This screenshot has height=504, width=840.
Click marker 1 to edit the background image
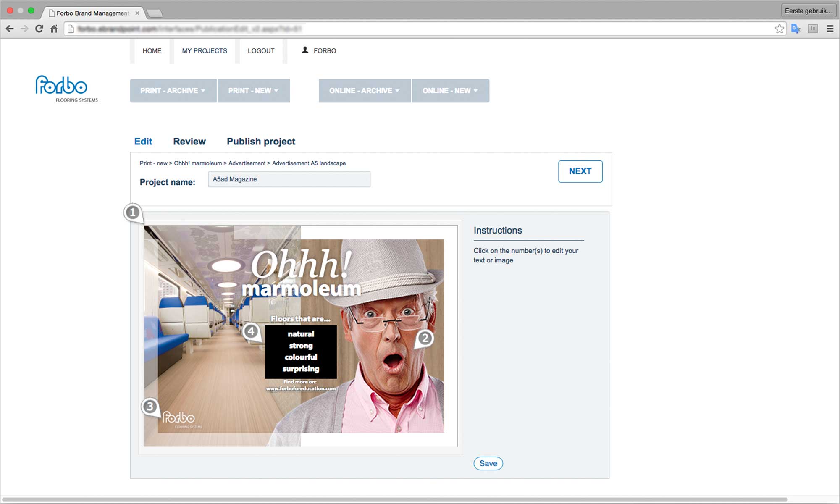pyautogui.click(x=132, y=213)
